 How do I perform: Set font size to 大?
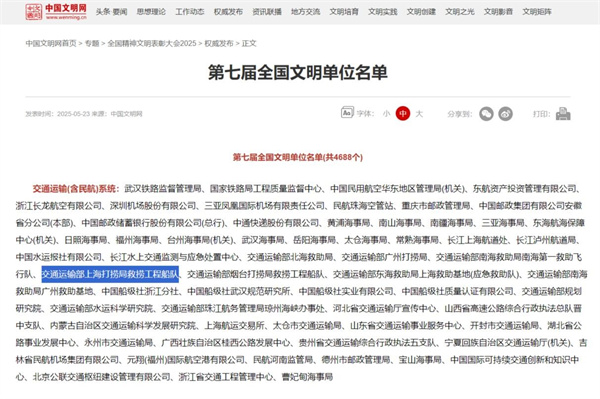[419, 114]
